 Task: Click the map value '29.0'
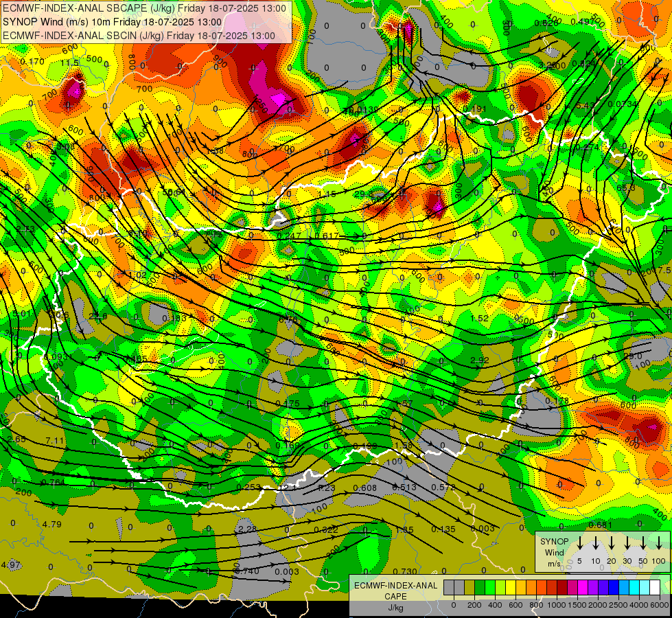pos(633,356)
